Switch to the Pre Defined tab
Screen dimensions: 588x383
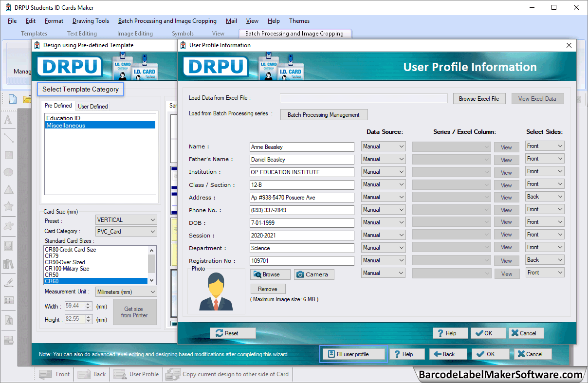pyautogui.click(x=58, y=106)
